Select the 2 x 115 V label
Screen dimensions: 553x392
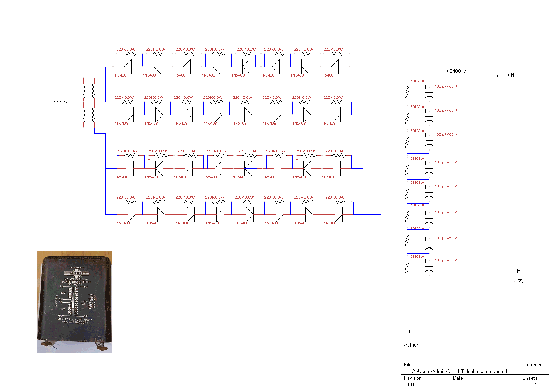pos(57,102)
